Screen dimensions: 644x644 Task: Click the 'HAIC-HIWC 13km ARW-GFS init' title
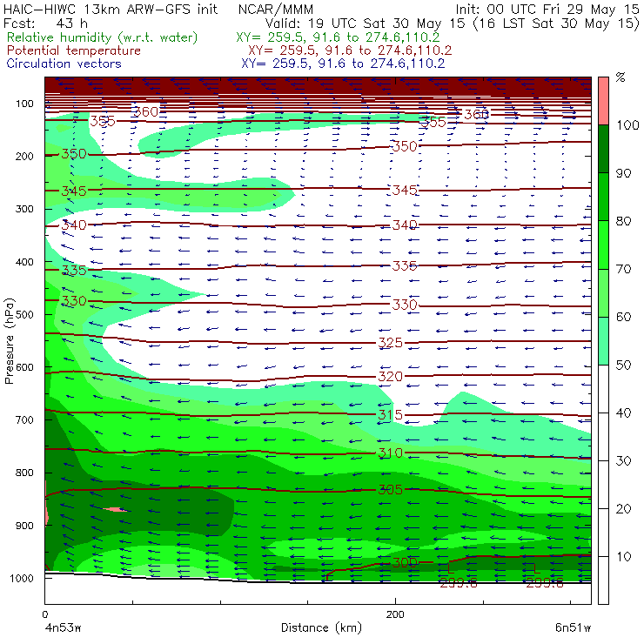(110, 10)
